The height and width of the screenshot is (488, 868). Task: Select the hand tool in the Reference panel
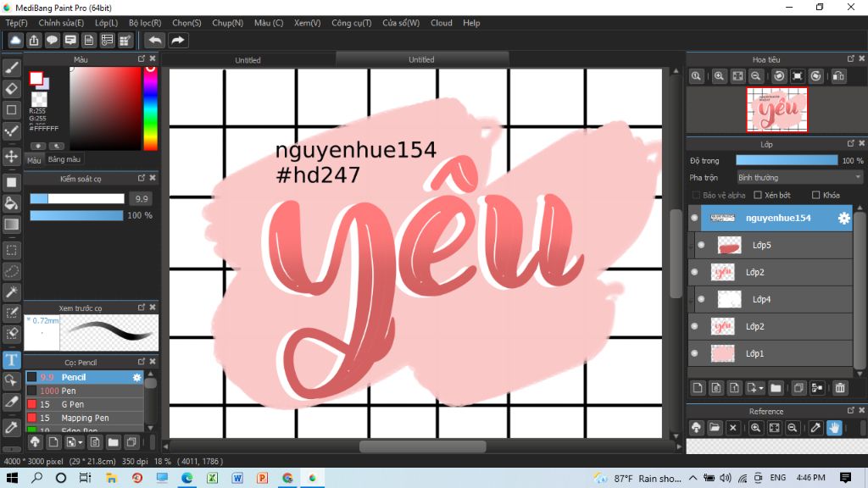pyautogui.click(x=834, y=428)
